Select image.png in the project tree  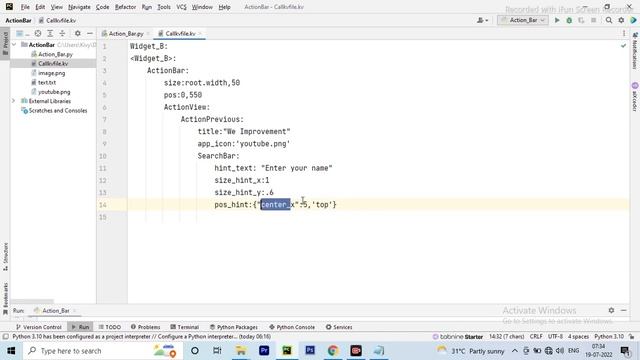pyautogui.click(x=51, y=73)
